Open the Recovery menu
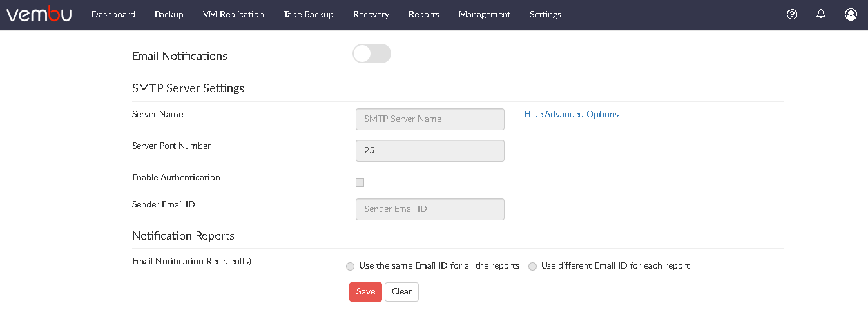Image resolution: width=868 pixels, height=328 pixels. pos(371,14)
